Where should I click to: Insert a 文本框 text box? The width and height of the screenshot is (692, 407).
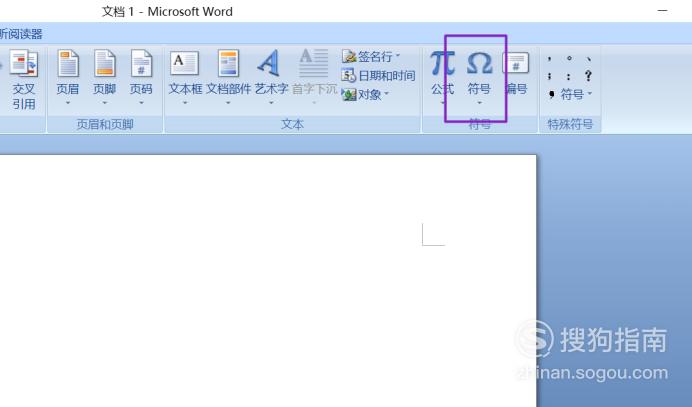tap(185, 78)
